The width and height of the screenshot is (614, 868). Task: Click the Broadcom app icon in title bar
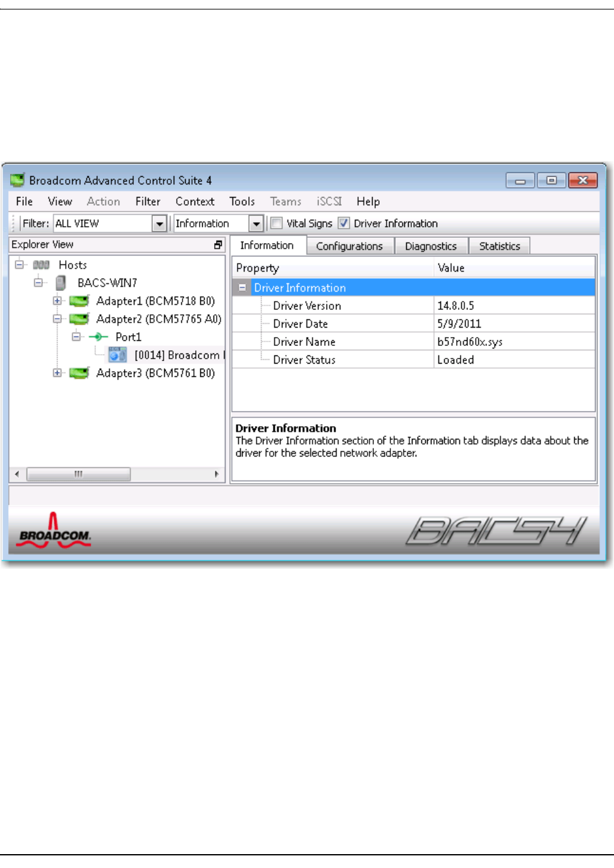(x=17, y=180)
